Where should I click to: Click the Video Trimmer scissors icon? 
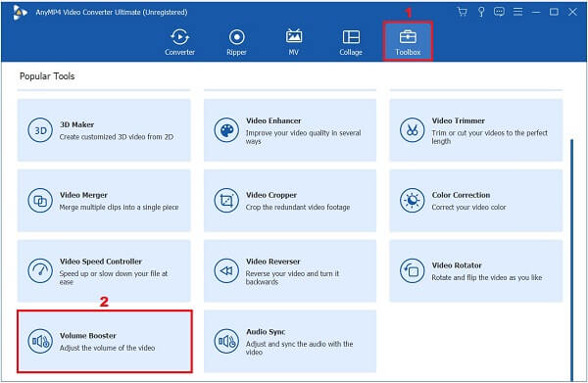tap(413, 130)
